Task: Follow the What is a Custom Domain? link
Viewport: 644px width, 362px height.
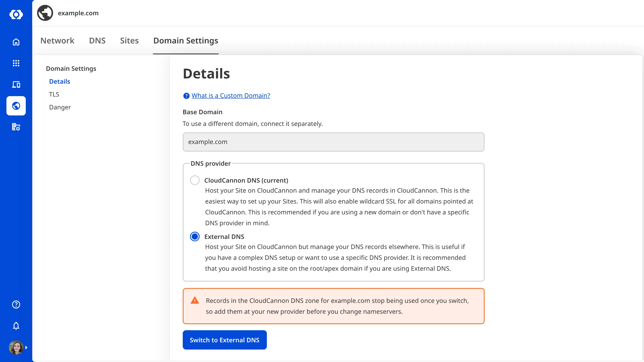Action: 231,96
